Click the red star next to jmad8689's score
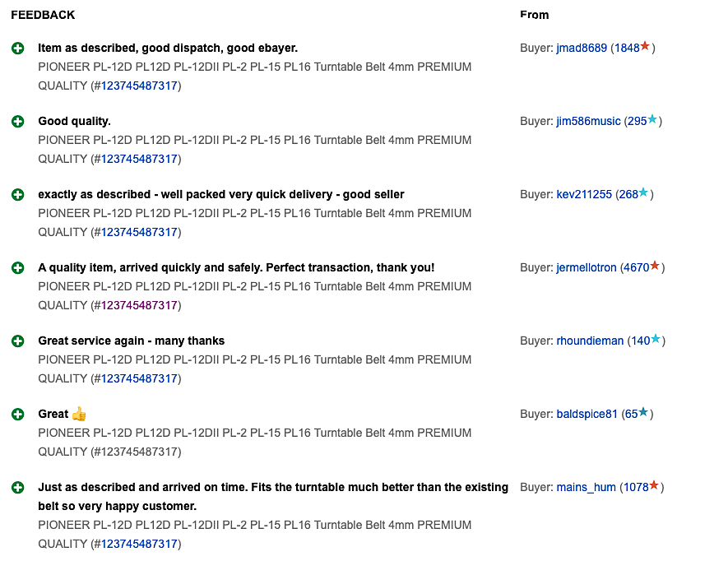This screenshot has width=728, height=561. point(645,47)
